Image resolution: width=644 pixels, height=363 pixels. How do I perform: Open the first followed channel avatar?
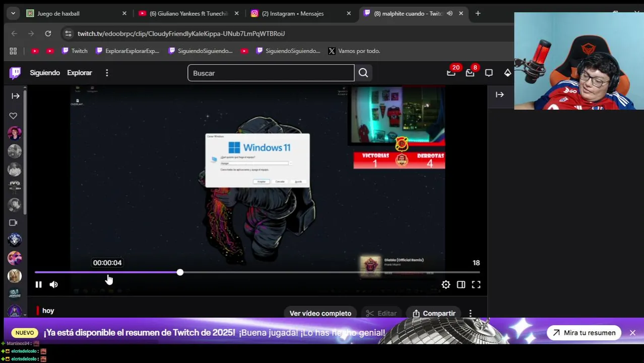point(15,133)
